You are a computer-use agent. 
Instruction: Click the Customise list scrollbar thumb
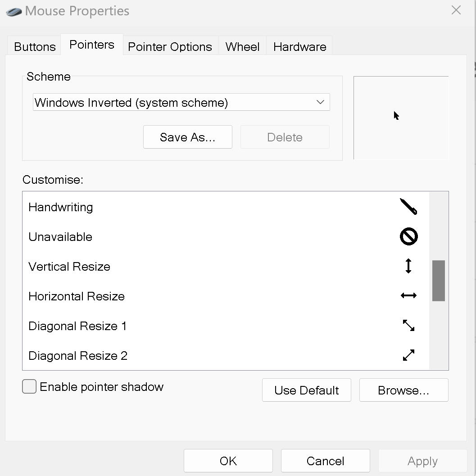[438, 281]
